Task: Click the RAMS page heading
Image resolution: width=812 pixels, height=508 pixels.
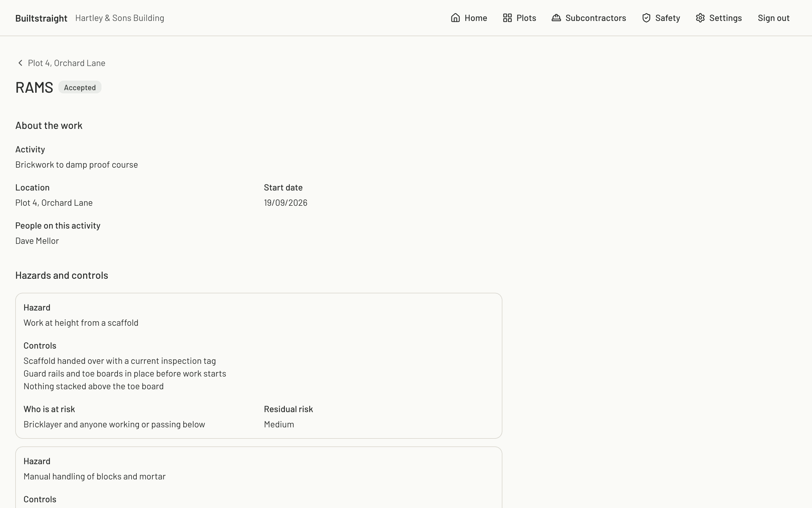Action: [34, 87]
